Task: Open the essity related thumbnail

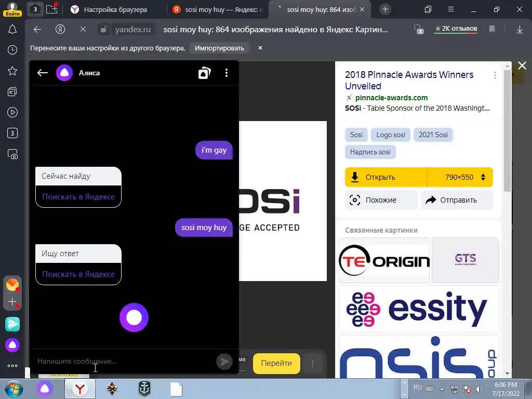Action: 419,309
